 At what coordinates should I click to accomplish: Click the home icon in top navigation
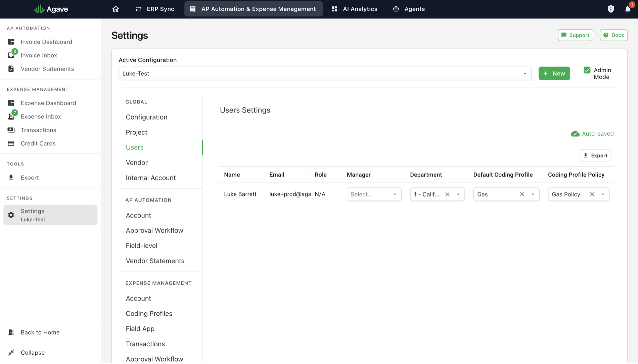click(x=116, y=9)
